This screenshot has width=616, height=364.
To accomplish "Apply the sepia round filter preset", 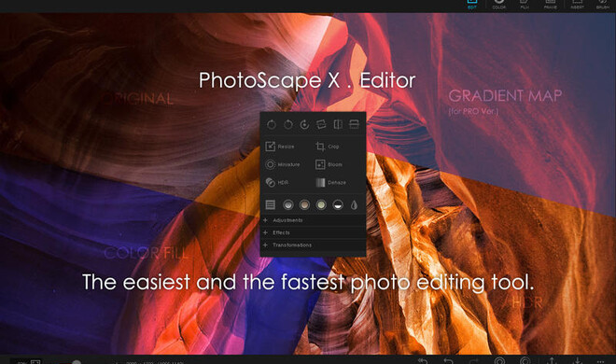I will [304, 204].
